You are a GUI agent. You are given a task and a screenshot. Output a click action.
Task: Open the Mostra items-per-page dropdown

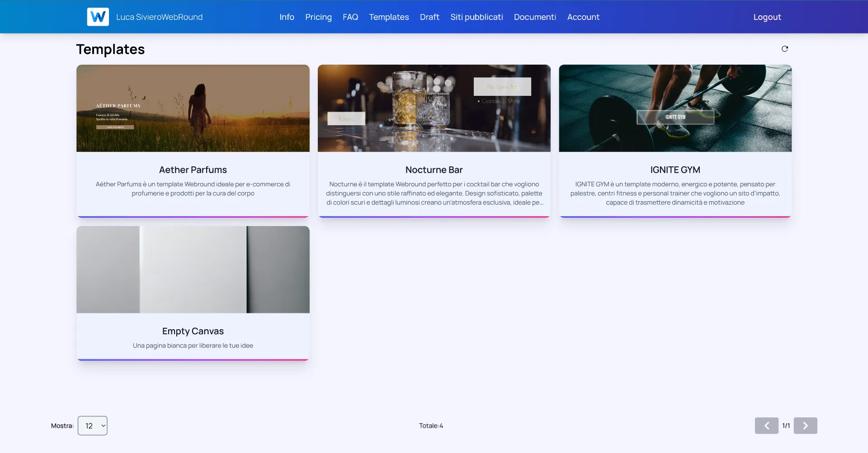point(92,425)
